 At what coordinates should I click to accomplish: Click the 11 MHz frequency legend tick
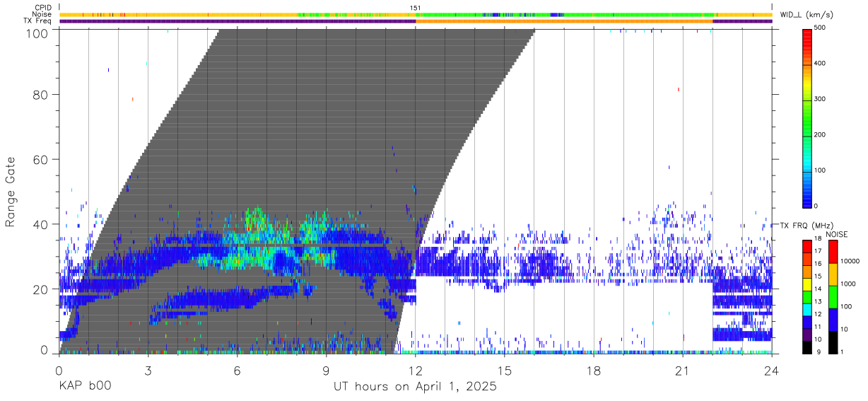tap(816, 328)
